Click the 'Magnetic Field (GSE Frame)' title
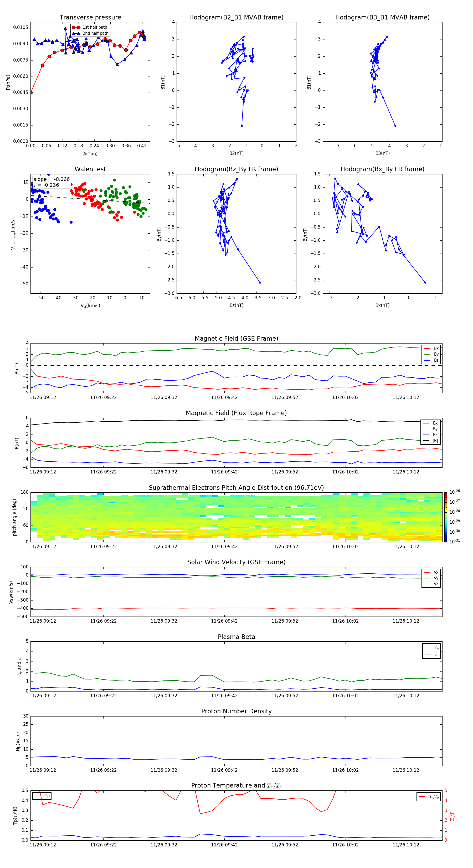 pyautogui.click(x=236, y=339)
